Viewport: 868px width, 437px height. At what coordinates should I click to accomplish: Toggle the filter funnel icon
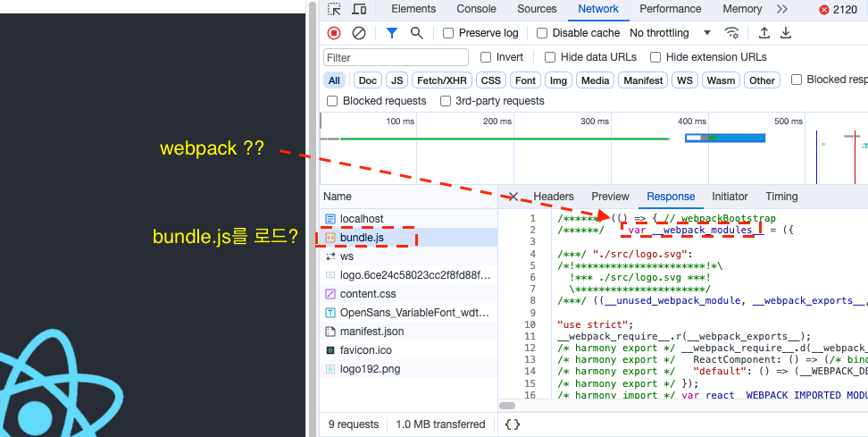click(392, 33)
